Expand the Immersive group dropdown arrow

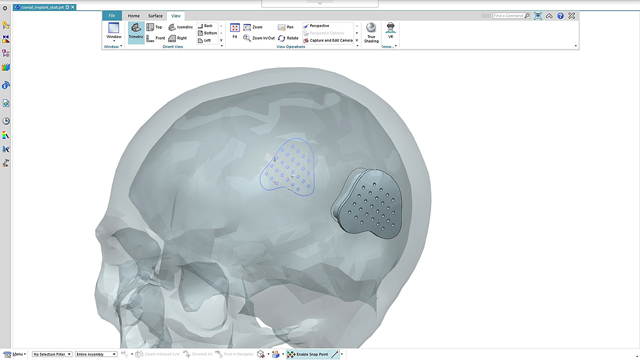pyautogui.click(x=396, y=46)
